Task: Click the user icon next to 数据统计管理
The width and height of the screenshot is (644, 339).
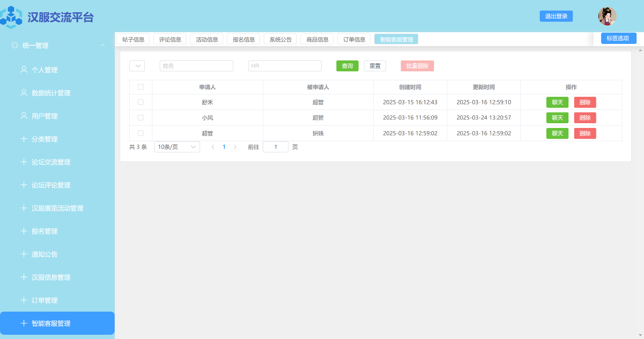Action: point(24,93)
